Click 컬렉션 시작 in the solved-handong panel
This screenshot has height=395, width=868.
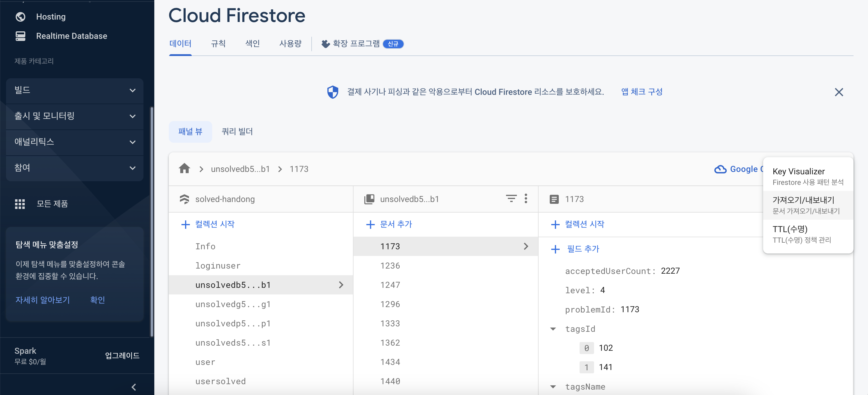coord(215,224)
